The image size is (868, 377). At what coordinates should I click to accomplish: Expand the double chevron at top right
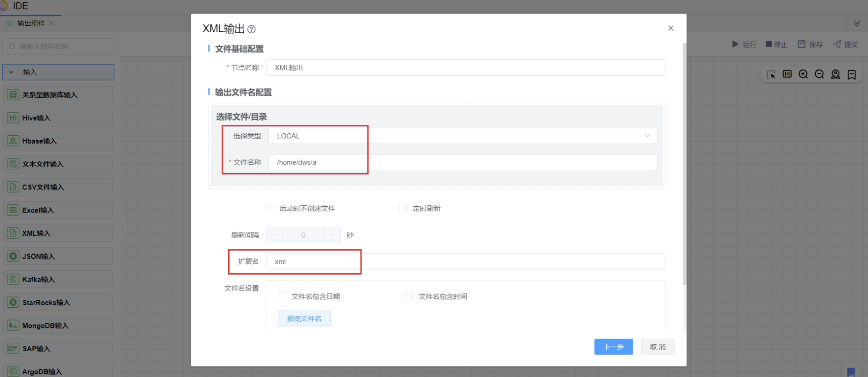857,23
